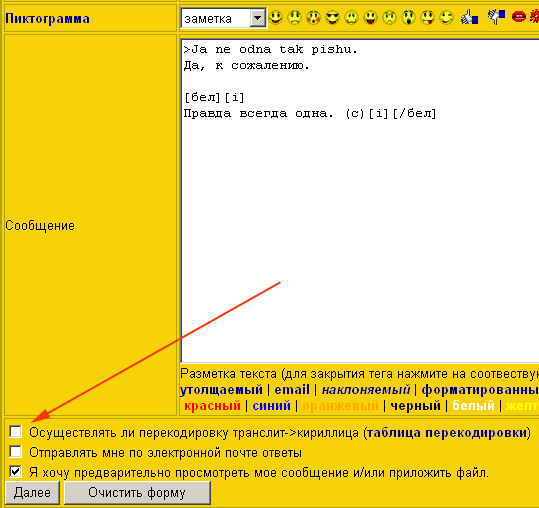The height and width of the screenshot is (508, 539).
Task: Choose 'черный' text color
Action: pyautogui.click(x=415, y=406)
